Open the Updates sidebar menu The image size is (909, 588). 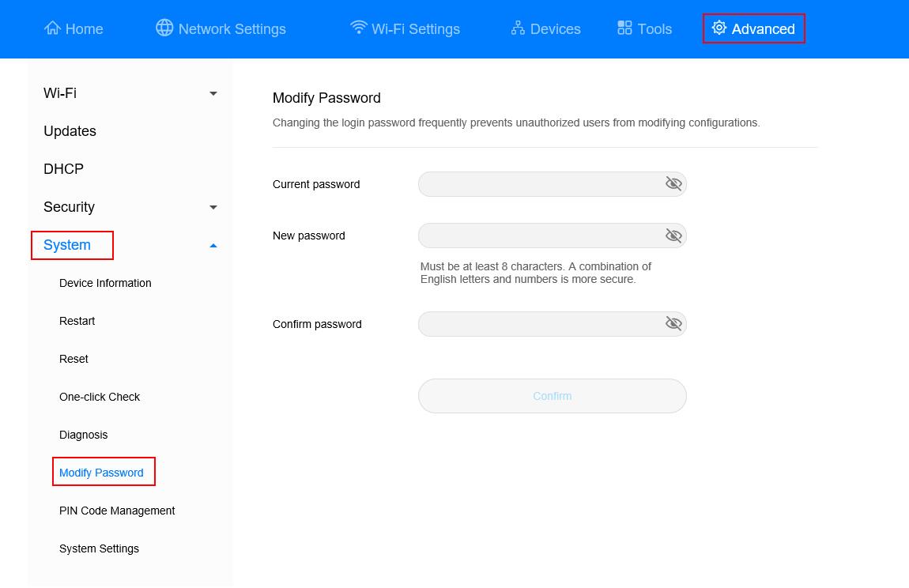click(x=70, y=131)
